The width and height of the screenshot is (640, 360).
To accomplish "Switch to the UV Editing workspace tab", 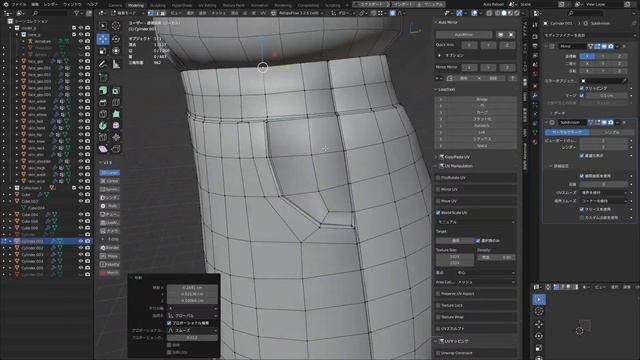I will point(207,5).
